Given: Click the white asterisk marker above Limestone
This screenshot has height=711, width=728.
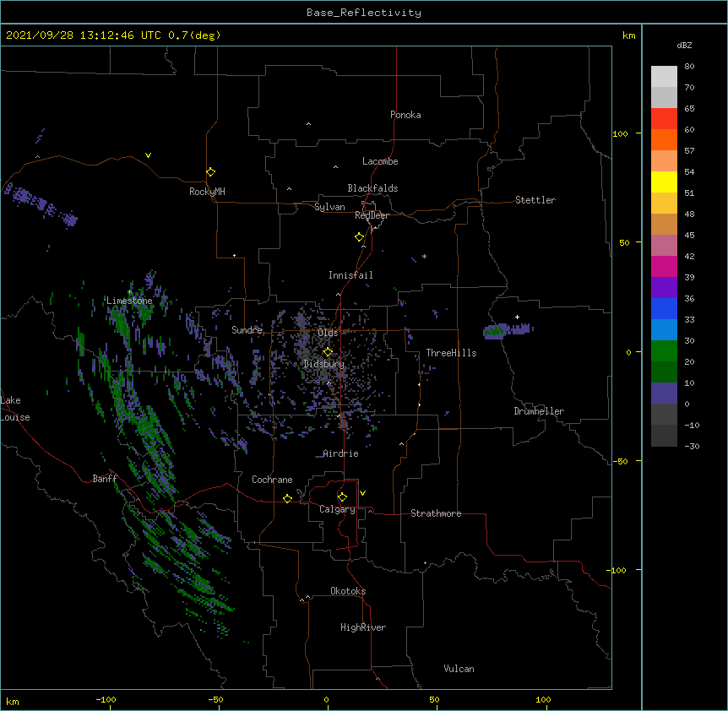Looking at the screenshot, I should click(130, 292).
